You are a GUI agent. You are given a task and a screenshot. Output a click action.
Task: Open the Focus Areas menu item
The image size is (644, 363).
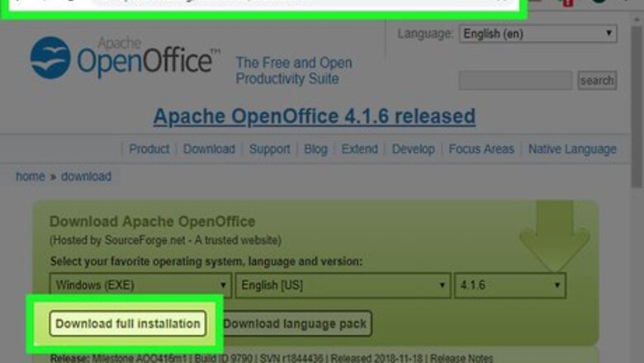tap(481, 148)
